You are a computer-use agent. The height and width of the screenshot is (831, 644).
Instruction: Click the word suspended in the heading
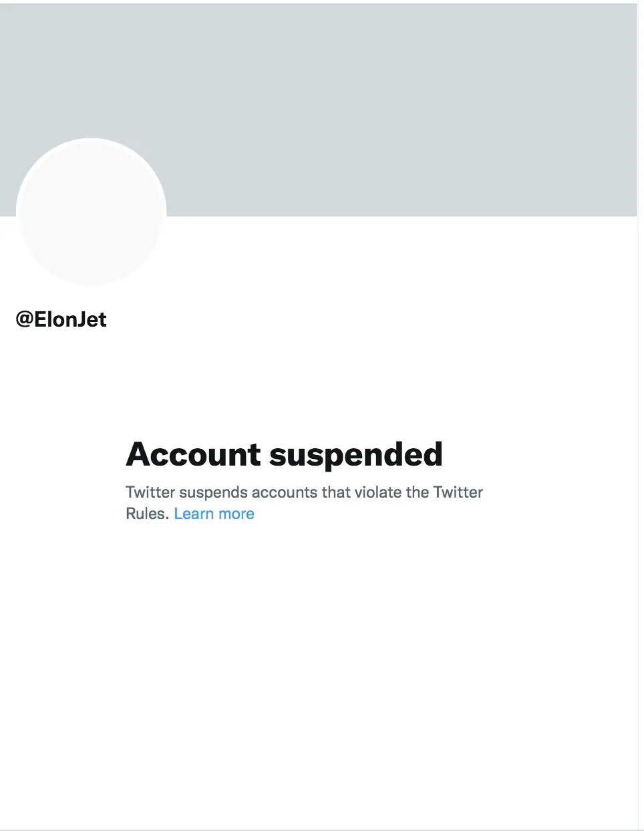pos(356,454)
